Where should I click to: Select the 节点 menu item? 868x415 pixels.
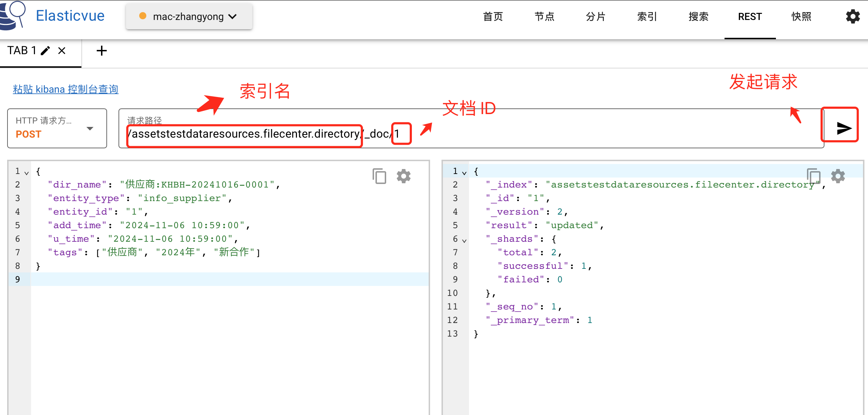[544, 16]
